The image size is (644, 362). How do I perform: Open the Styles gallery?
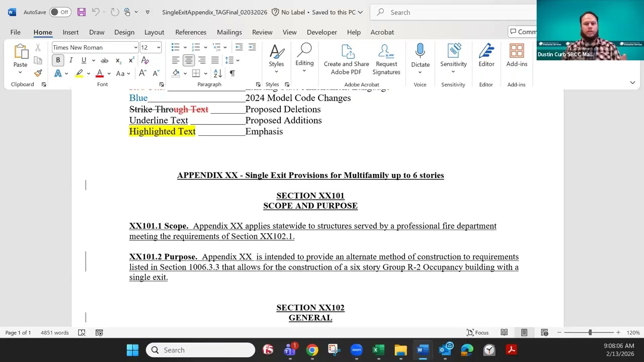point(276,59)
